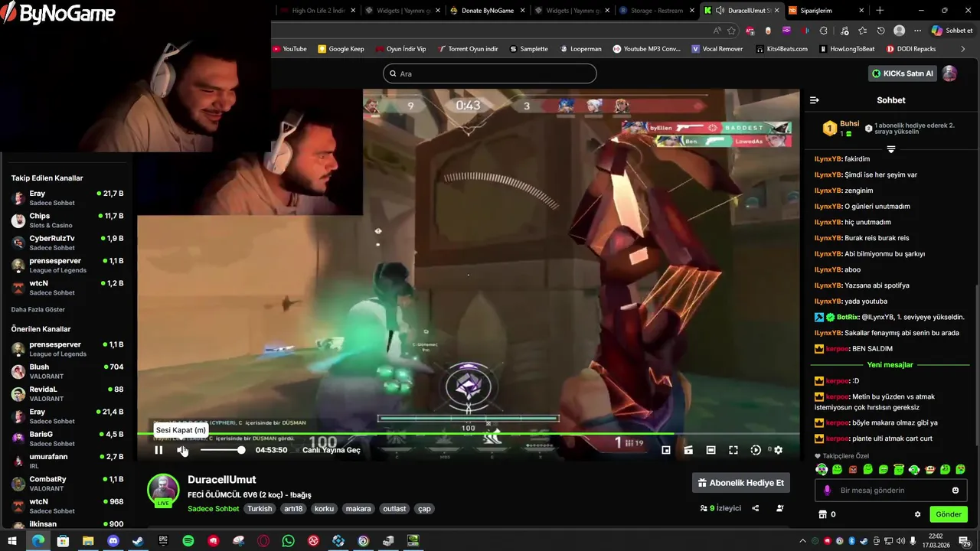Send the chat message with Gönder
The height and width of the screenshot is (551, 980).
click(x=949, y=514)
